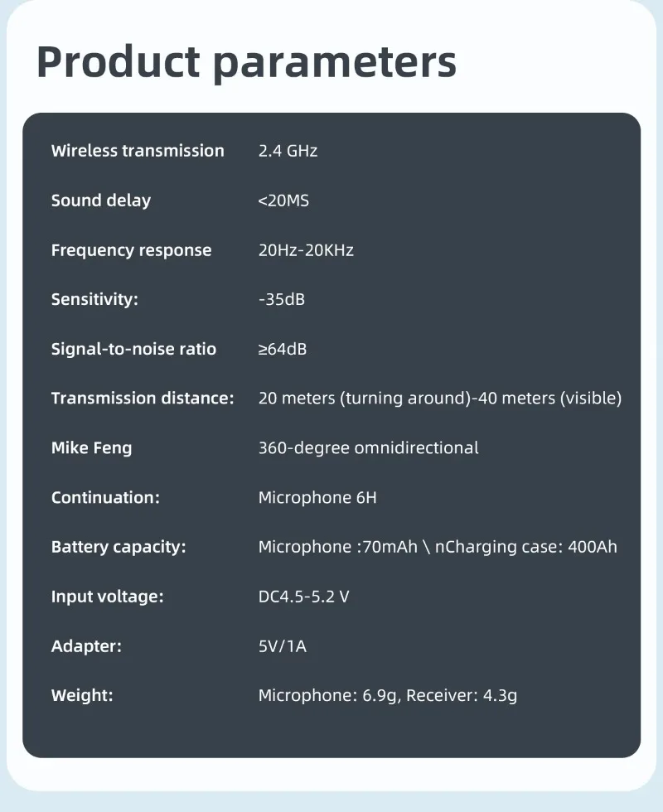Click the "2.4 GHz" value
Viewport: 663px width, 812px height.
click(x=288, y=151)
